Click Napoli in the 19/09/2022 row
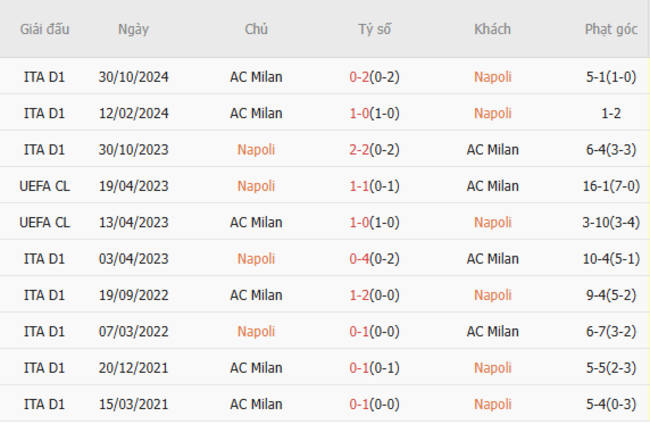Image resolution: width=650 pixels, height=433 pixels. click(492, 295)
